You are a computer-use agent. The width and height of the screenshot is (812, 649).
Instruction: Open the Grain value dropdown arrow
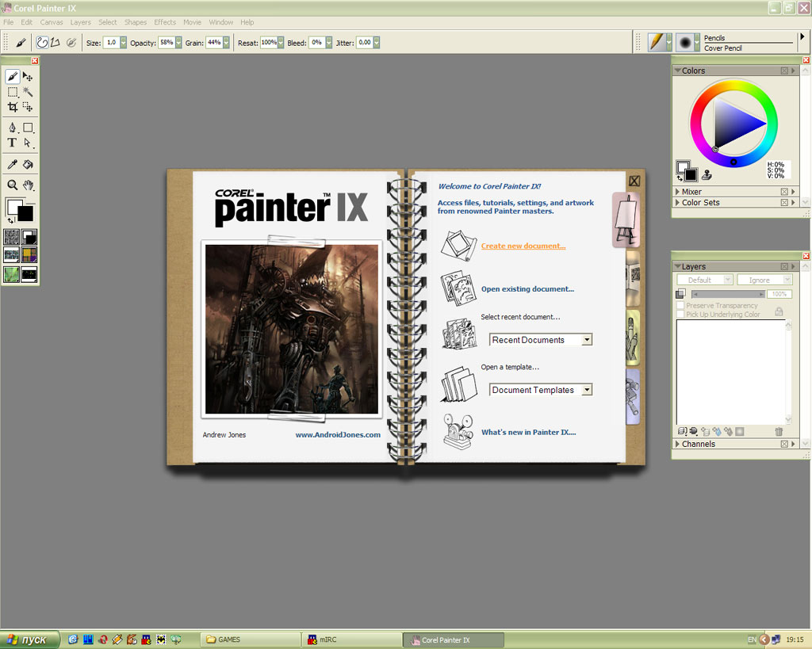coord(226,43)
